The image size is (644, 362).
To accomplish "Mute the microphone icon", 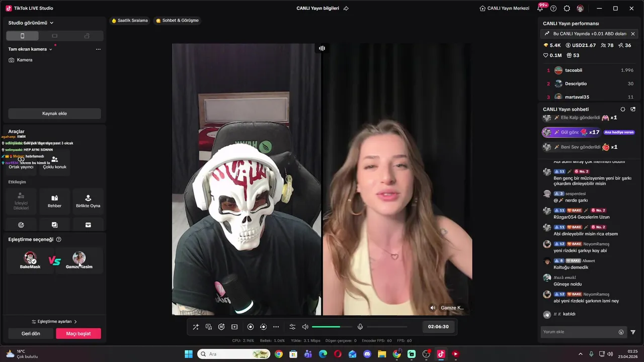I will click(360, 327).
